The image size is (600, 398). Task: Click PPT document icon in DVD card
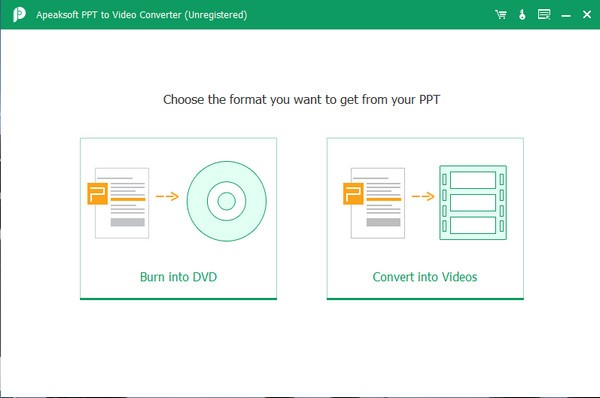pos(119,203)
